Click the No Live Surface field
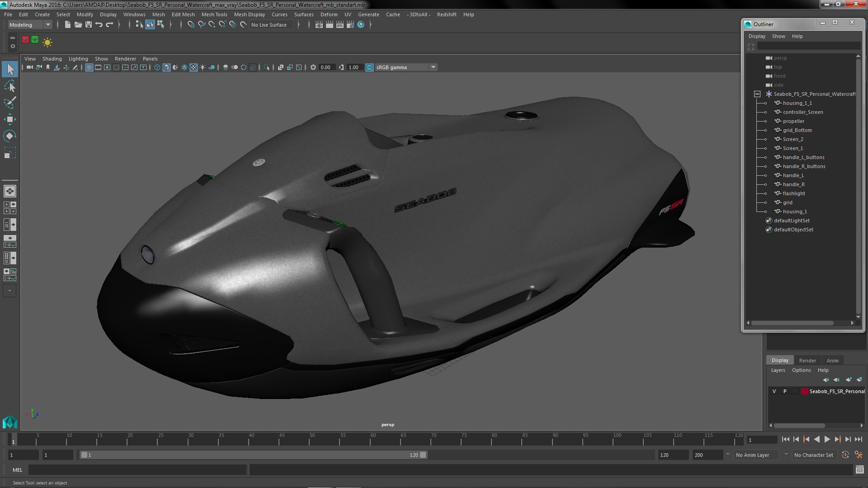This screenshot has width=868, height=488. point(271,25)
